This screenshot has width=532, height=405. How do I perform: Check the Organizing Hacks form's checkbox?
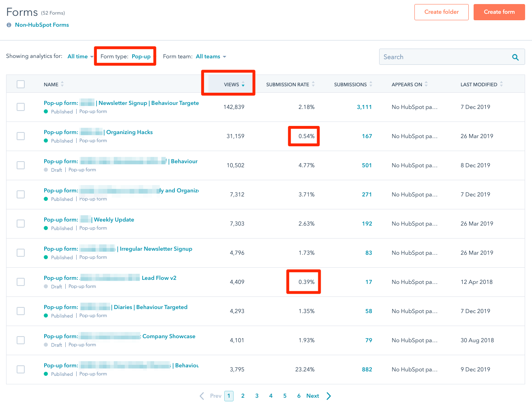click(x=21, y=136)
